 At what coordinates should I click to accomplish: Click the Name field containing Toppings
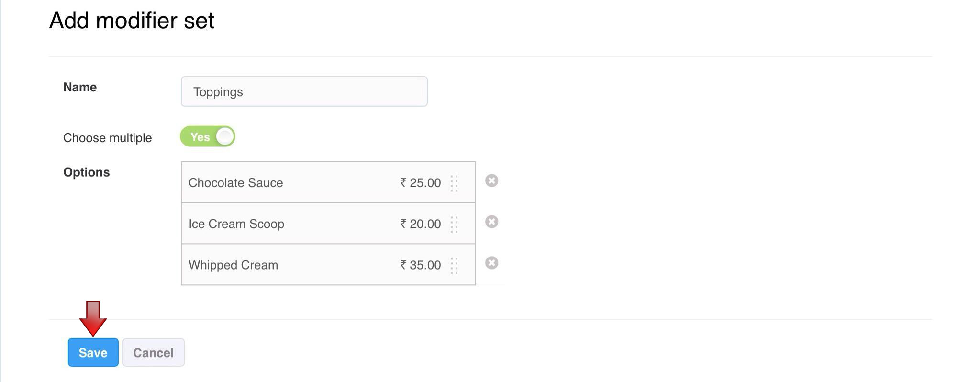[x=304, y=91]
